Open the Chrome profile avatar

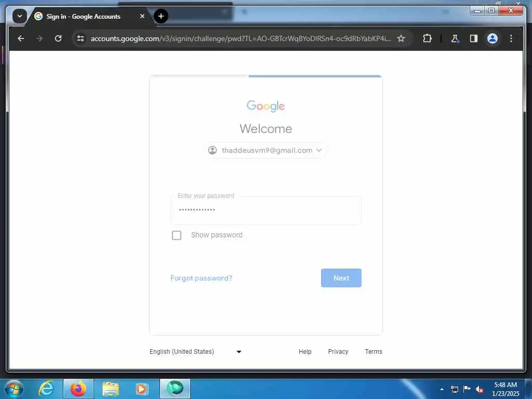click(493, 38)
